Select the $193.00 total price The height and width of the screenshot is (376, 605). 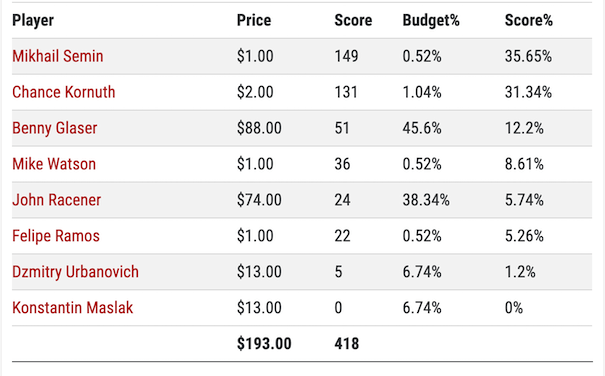264,344
